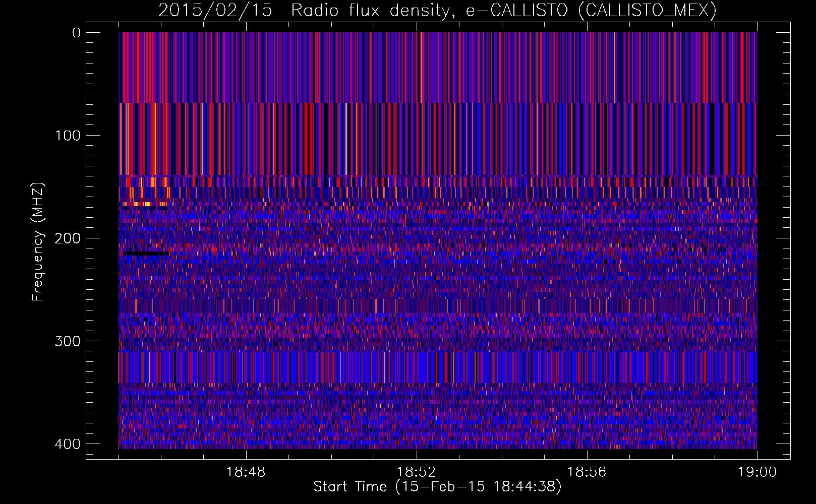Click the 'Start Time (15-Feb-15 18:44:38)' label
816x504 pixels.
click(437, 487)
